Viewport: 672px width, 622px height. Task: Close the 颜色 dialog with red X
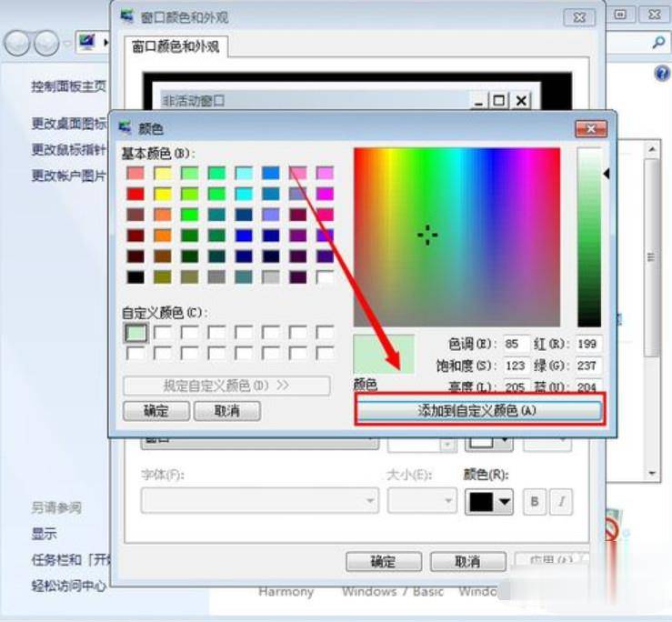(x=591, y=128)
